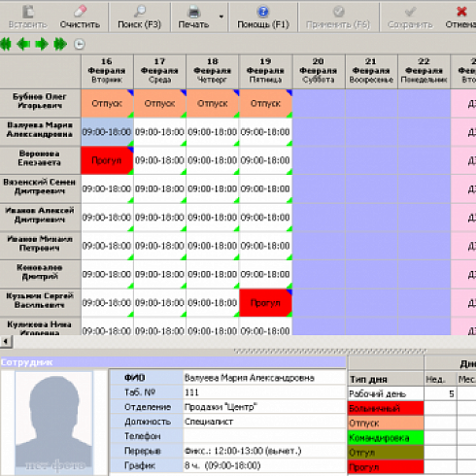Select the 16 Февраля Вторник column header
Screen dimensions: 476x476
(107, 71)
